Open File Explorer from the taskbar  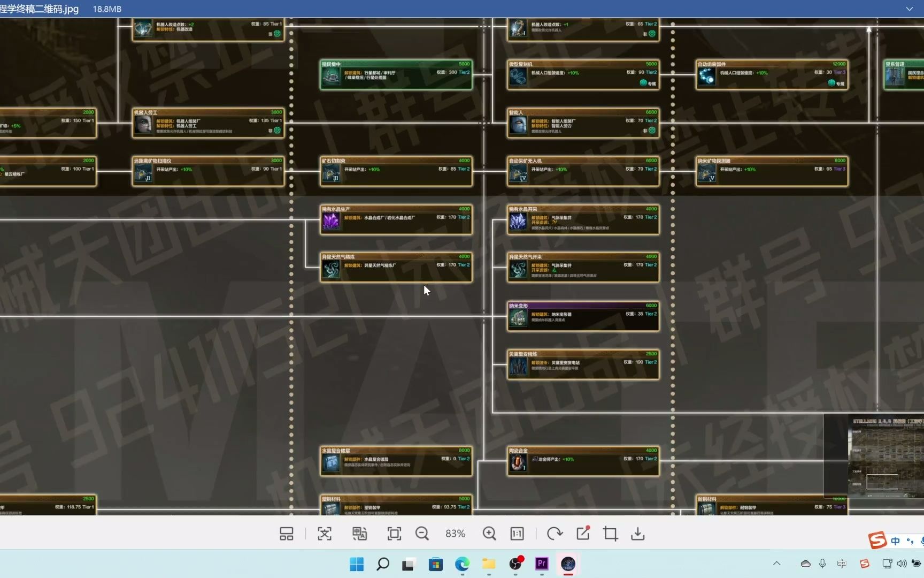tap(489, 564)
